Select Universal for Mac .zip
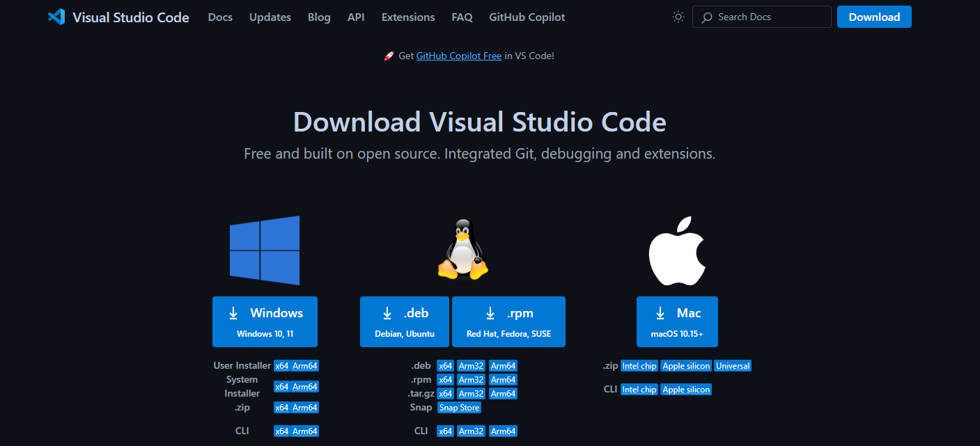The width and height of the screenshot is (980, 446). (x=733, y=366)
